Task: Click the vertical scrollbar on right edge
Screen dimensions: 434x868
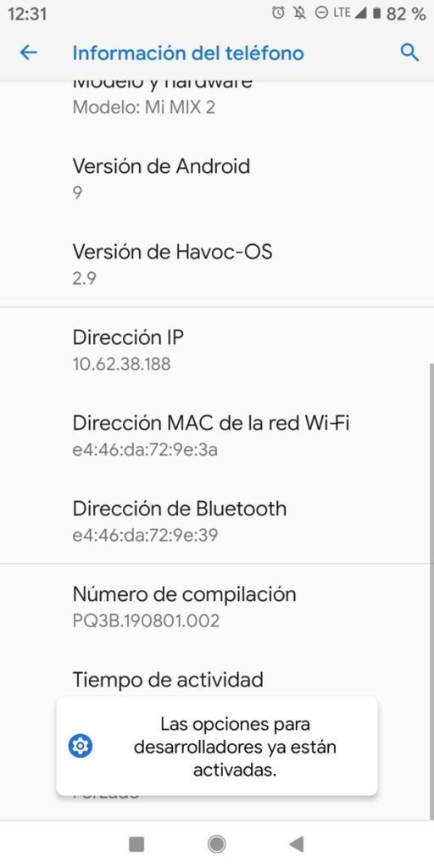Action: point(431,591)
